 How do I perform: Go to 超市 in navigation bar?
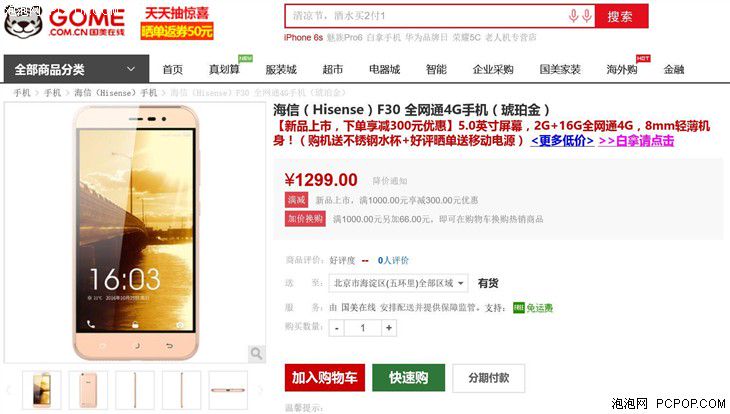pos(332,69)
